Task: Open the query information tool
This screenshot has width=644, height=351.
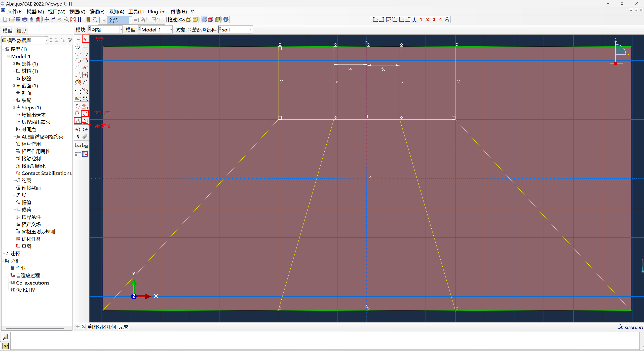Action: tap(226, 19)
